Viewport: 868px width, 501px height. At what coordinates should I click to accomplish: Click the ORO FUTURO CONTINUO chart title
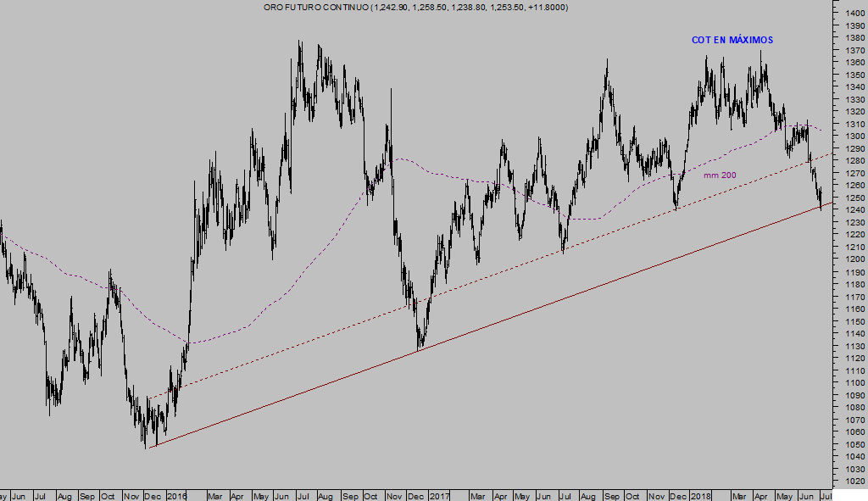pos(415,8)
